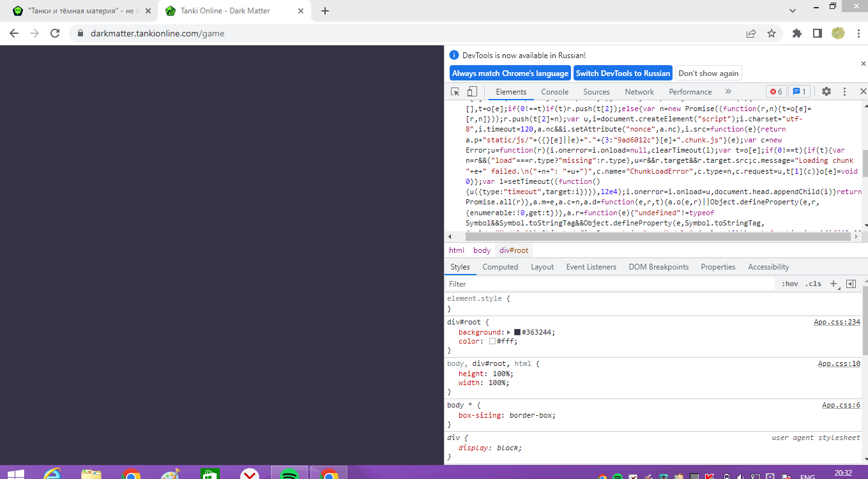Open the #363244 background color swatch

click(517, 332)
